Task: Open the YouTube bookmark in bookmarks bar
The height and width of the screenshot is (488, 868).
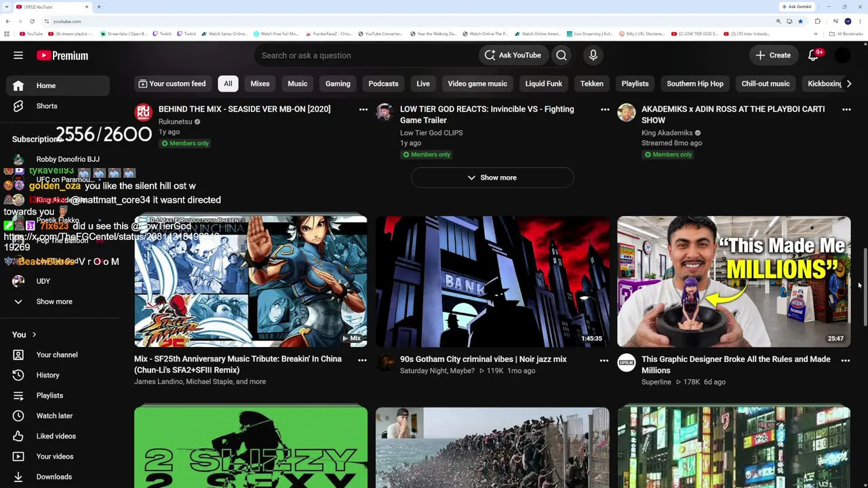Action: coord(31,34)
